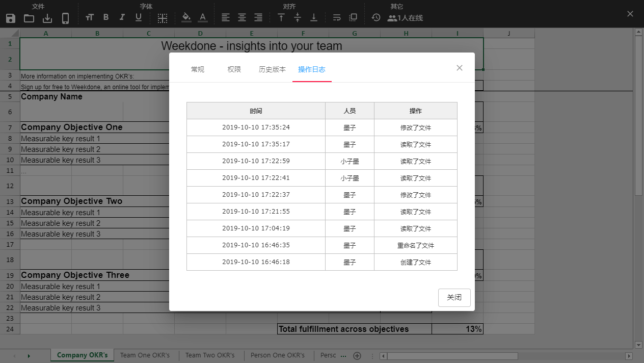Toggle underline text formatting
The height and width of the screenshot is (363, 644).
pos(138,17)
